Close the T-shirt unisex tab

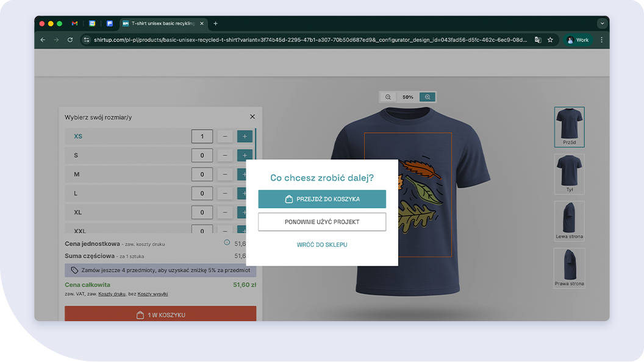click(202, 23)
